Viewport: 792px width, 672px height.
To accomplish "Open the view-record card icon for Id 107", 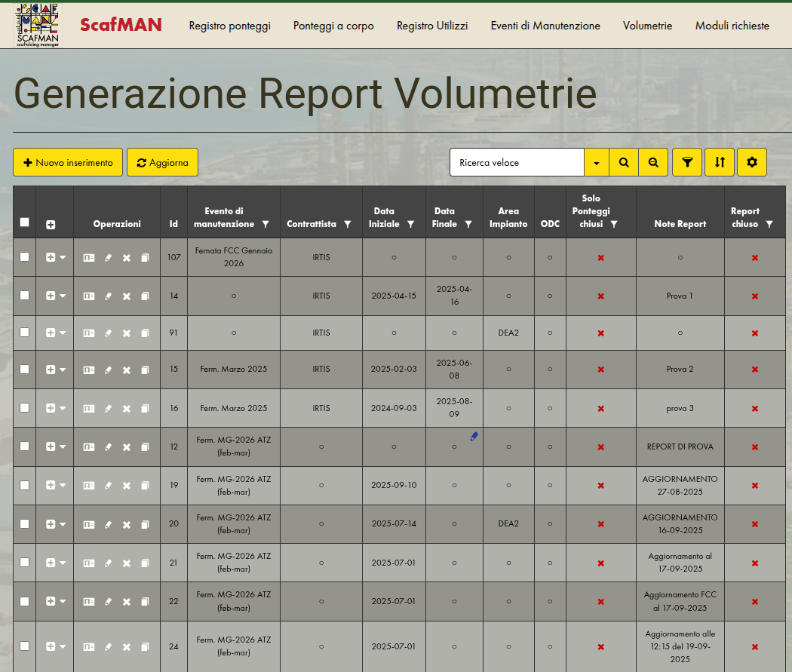I will (x=89, y=258).
